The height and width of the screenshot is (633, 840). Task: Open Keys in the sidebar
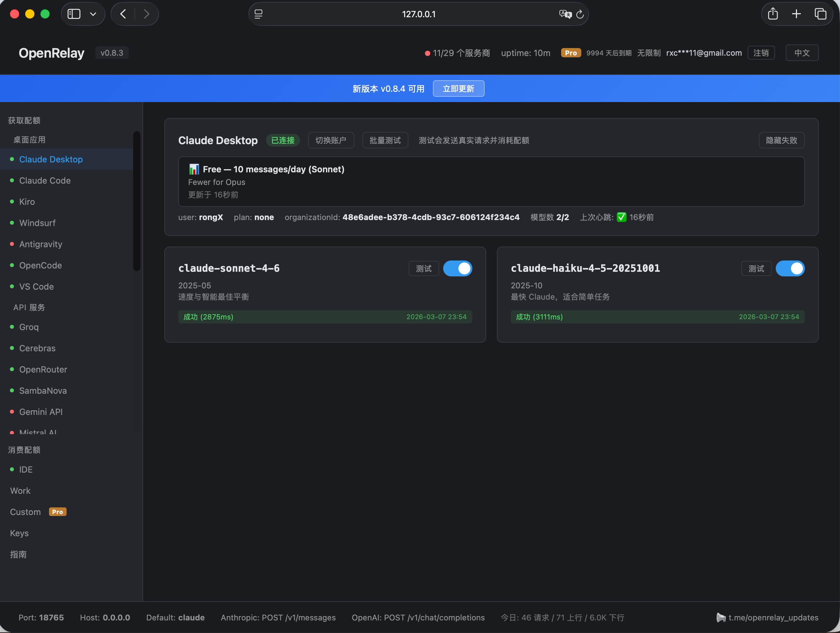(x=71, y=534)
